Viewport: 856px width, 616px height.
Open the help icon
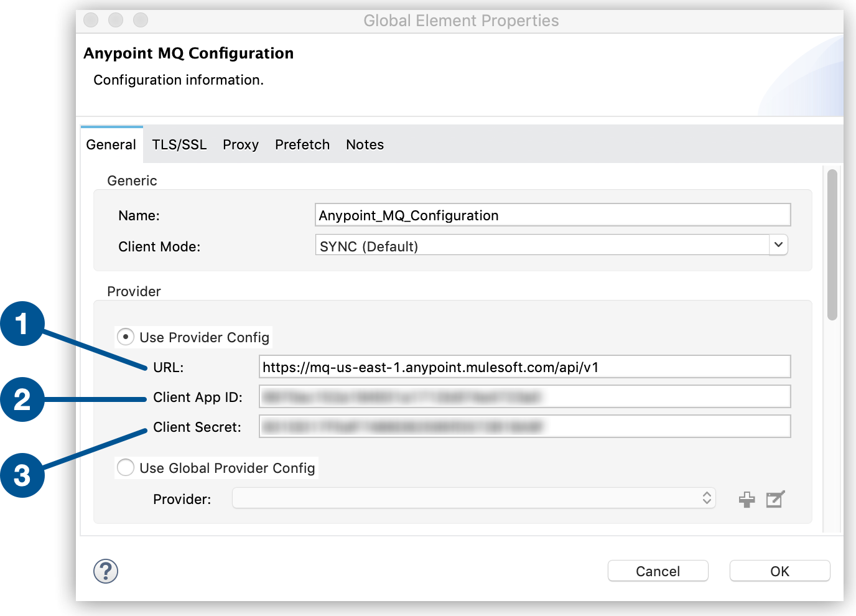[x=105, y=571]
